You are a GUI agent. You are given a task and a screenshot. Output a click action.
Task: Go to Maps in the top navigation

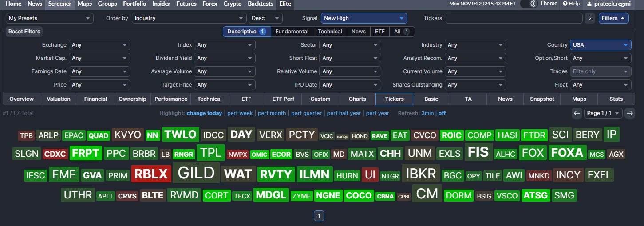(85, 4)
